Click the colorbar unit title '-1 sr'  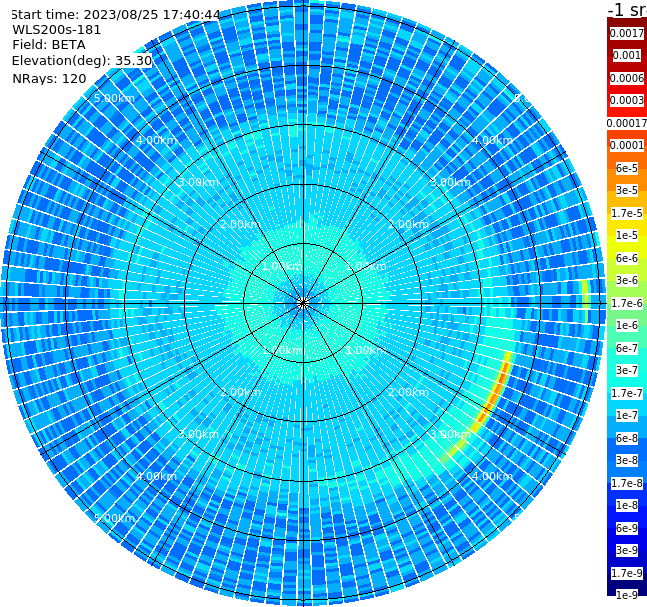coord(627,9)
